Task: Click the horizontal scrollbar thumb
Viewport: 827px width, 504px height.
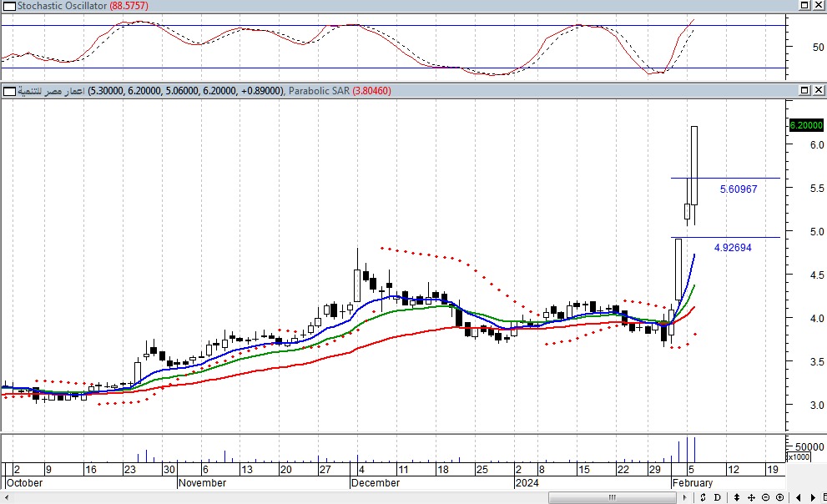Action: coord(613,497)
